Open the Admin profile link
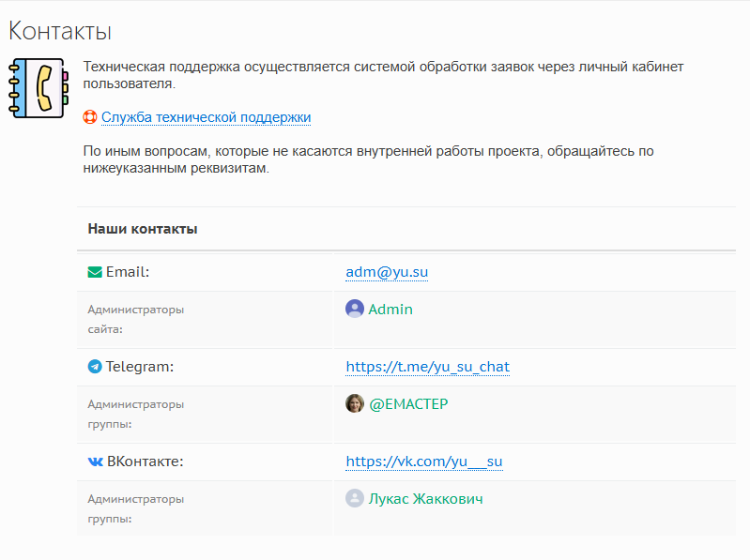The image size is (750, 560). pos(390,310)
